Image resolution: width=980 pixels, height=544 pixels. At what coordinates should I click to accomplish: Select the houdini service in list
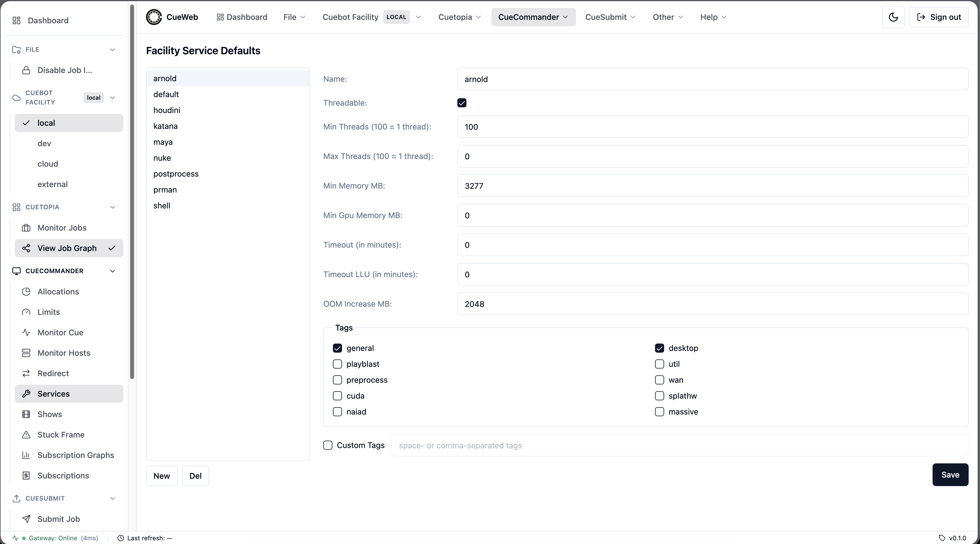click(228, 110)
